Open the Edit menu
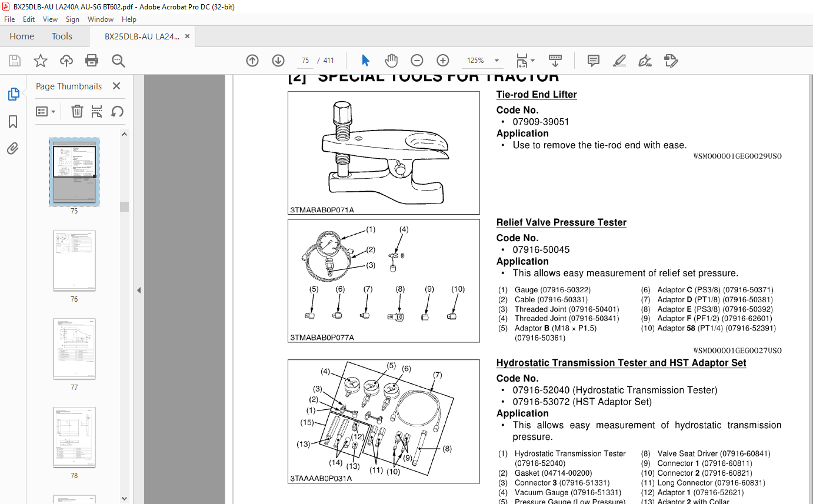The height and width of the screenshot is (504, 813). [x=29, y=19]
